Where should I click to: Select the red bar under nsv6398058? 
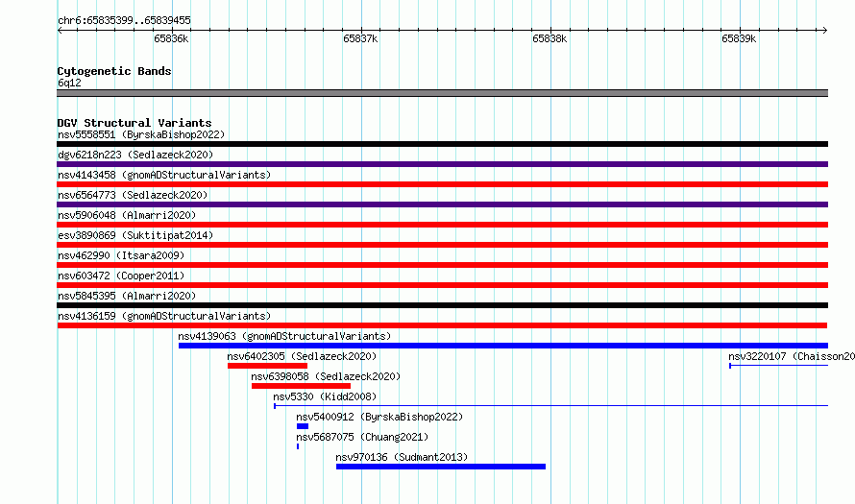(301, 386)
